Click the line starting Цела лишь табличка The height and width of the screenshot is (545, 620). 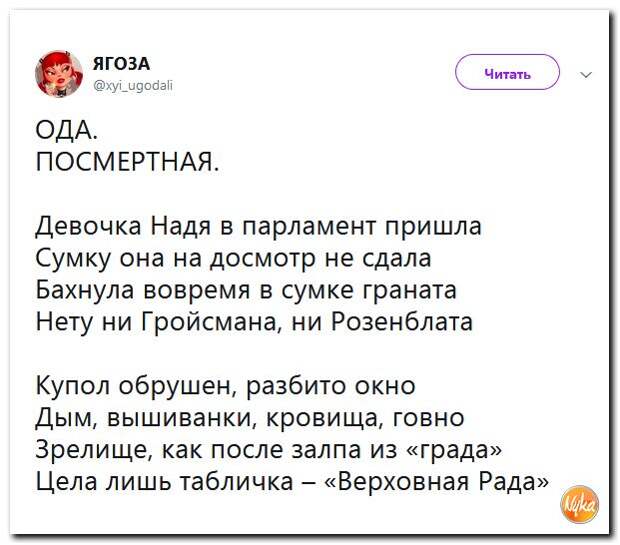pyautogui.click(x=292, y=482)
